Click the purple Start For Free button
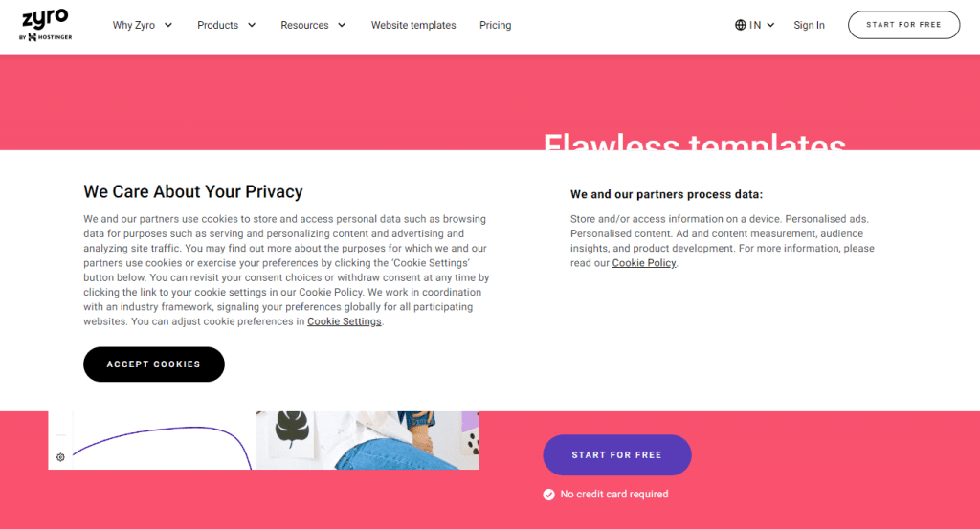The height and width of the screenshot is (529, 980). point(617,454)
